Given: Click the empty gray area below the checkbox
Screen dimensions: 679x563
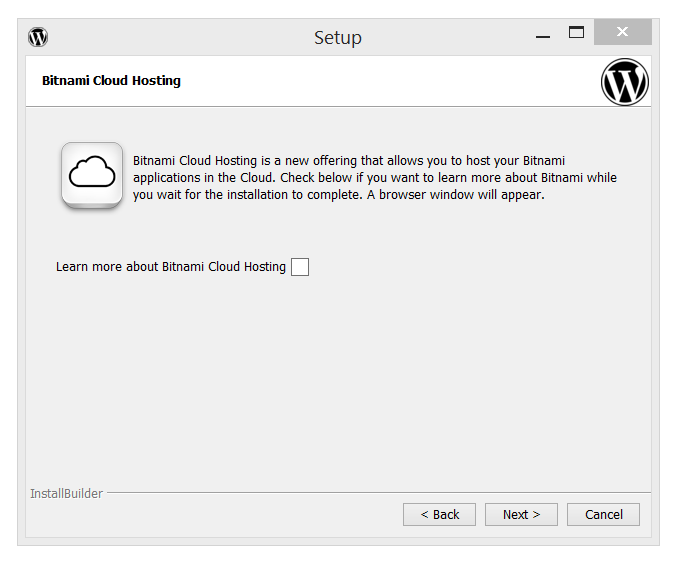Looking at the screenshot, I should pyautogui.click(x=338, y=380).
